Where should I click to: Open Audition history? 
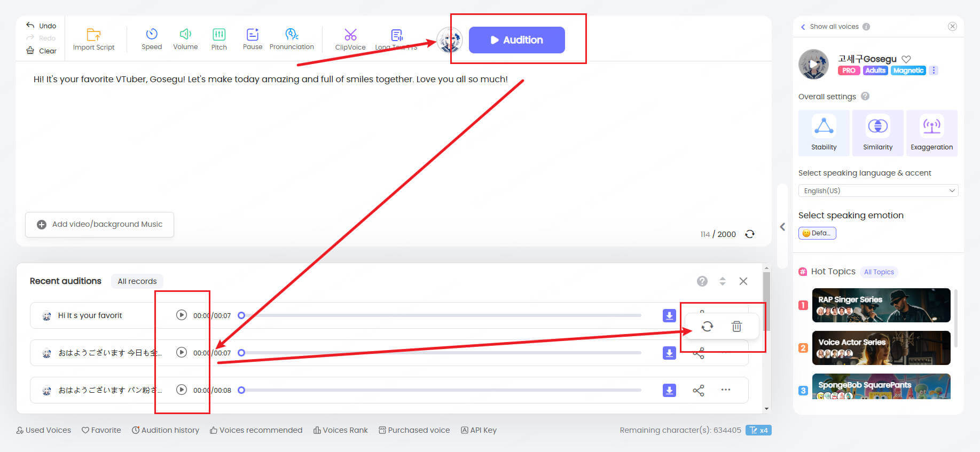(166, 430)
